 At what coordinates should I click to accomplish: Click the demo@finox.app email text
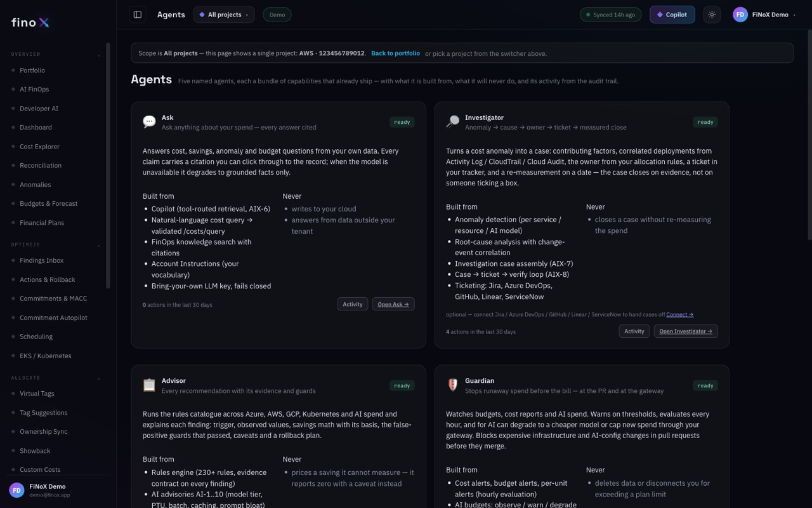coord(49,495)
